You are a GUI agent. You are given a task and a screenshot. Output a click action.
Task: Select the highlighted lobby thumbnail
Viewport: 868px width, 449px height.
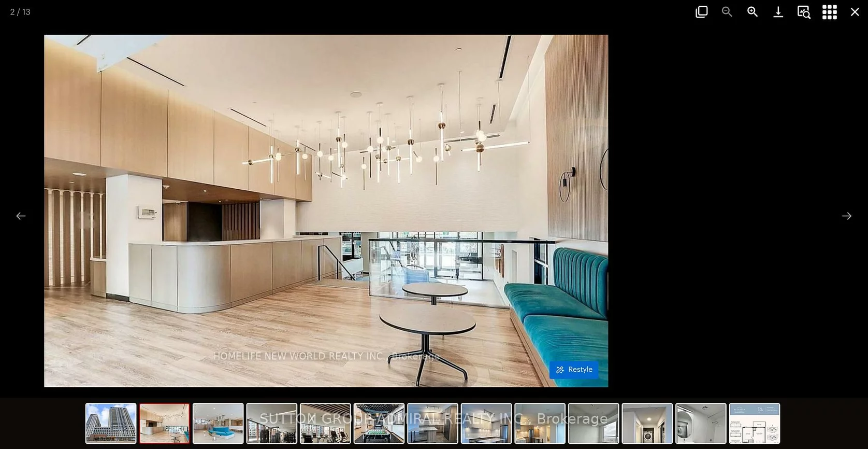pos(164,424)
